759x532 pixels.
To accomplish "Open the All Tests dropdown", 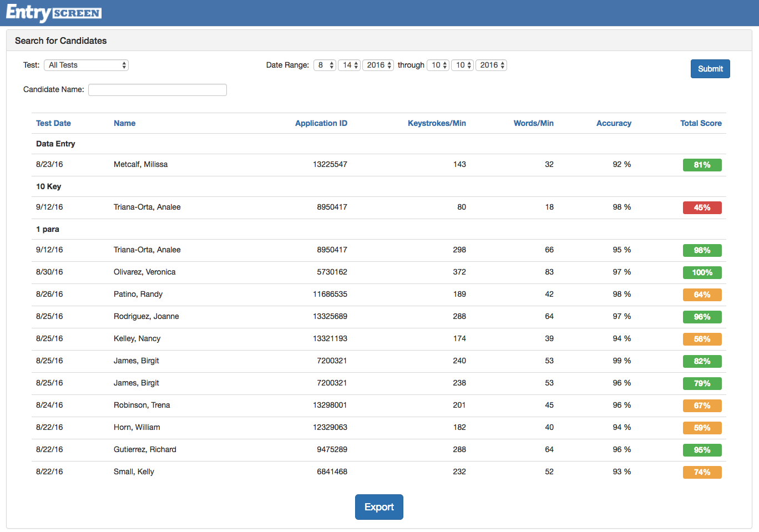I will 86,65.
